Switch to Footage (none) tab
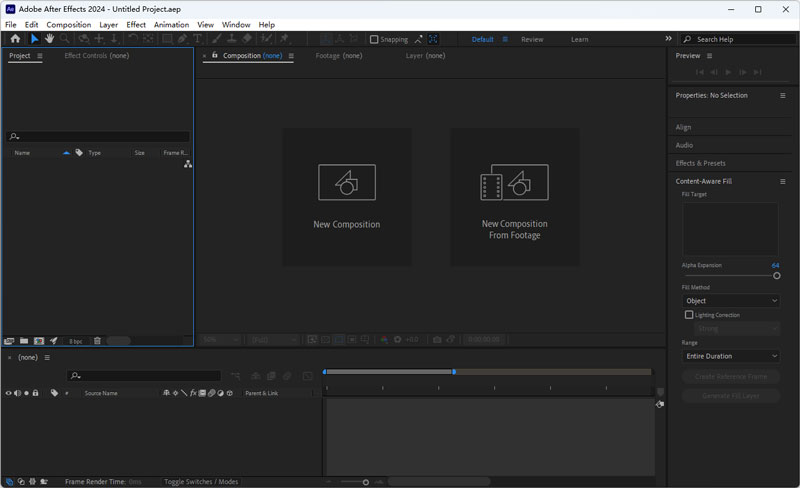The image size is (800, 488). [339, 56]
